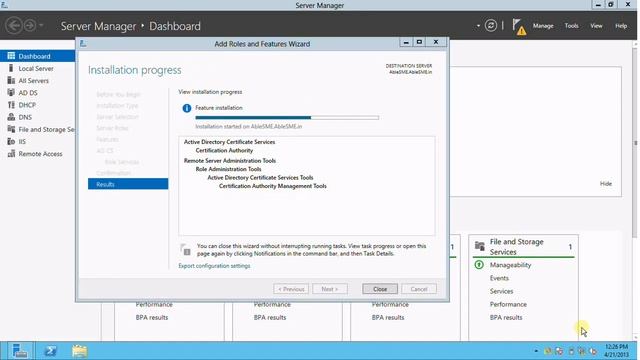
Task: Open the navigation history dropdown arrow
Action: [41, 26]
